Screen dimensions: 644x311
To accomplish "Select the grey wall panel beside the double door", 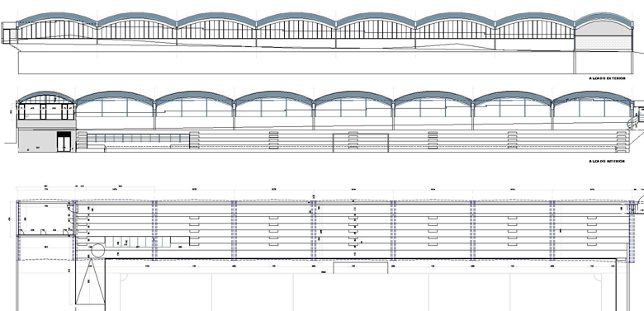I will (37, 140).
